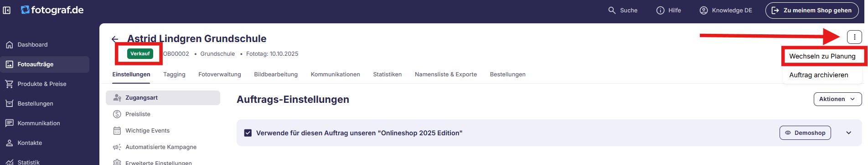Click the Astrid Lindgren Grundschule title

coord(196,39)
